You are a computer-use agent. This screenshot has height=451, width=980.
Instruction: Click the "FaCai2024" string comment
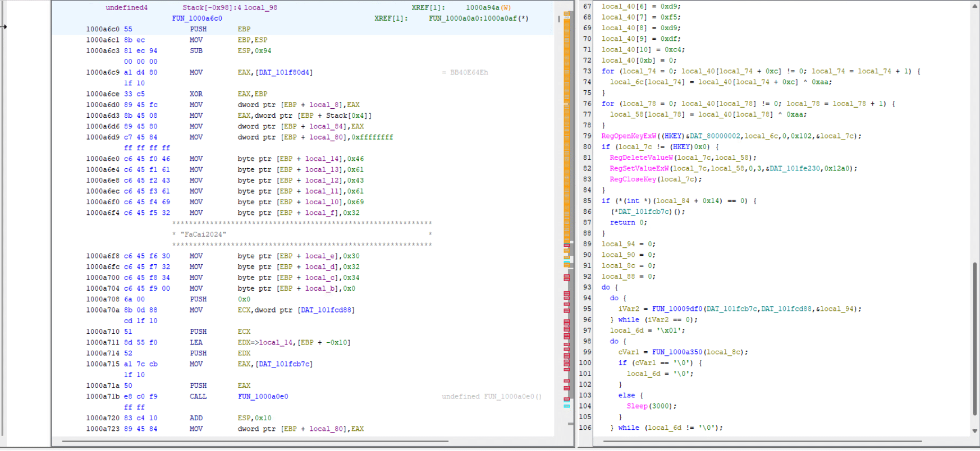tap(203, 234)
